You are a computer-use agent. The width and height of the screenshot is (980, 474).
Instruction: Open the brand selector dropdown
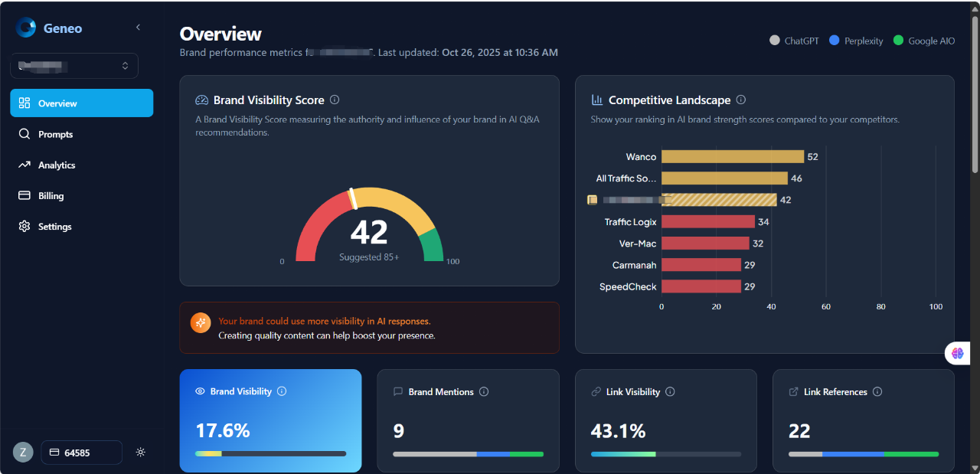click(x=74, y=66)
